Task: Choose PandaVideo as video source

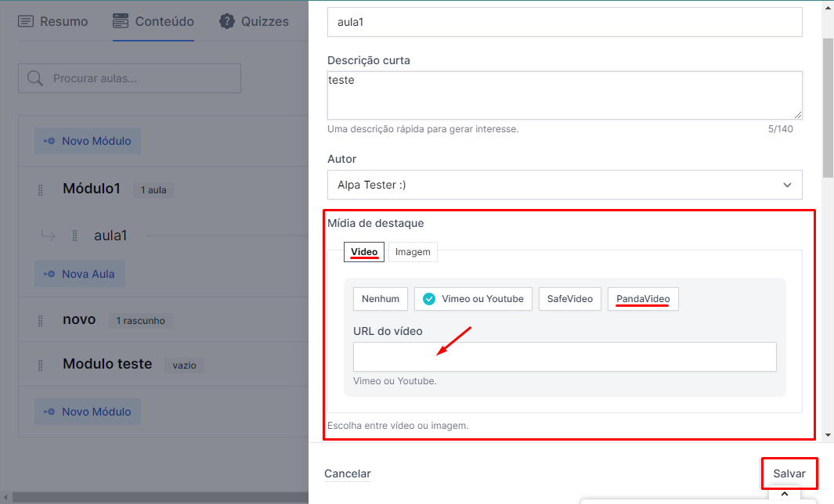Action: pyautogui.click(x=642, y=298)
